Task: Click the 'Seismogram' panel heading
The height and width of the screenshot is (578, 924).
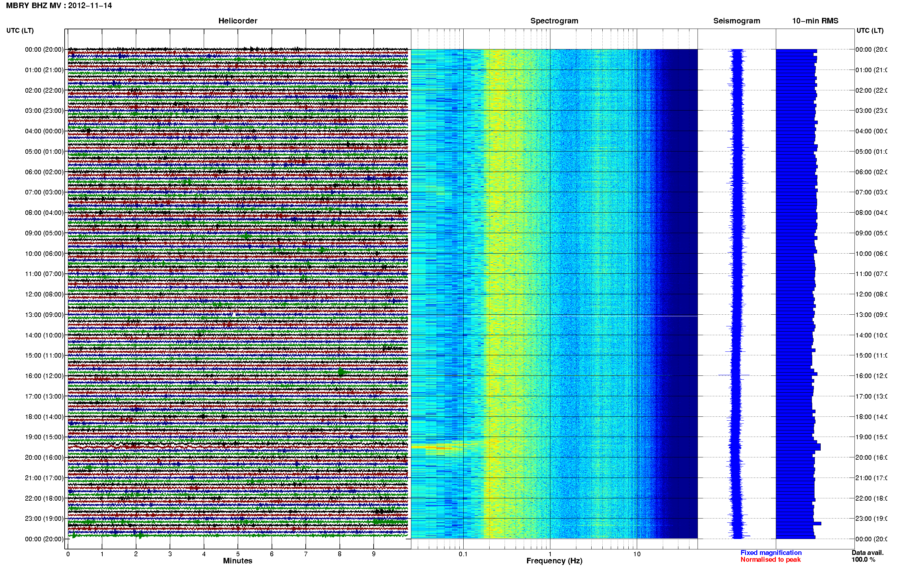Action: (737, 21)
